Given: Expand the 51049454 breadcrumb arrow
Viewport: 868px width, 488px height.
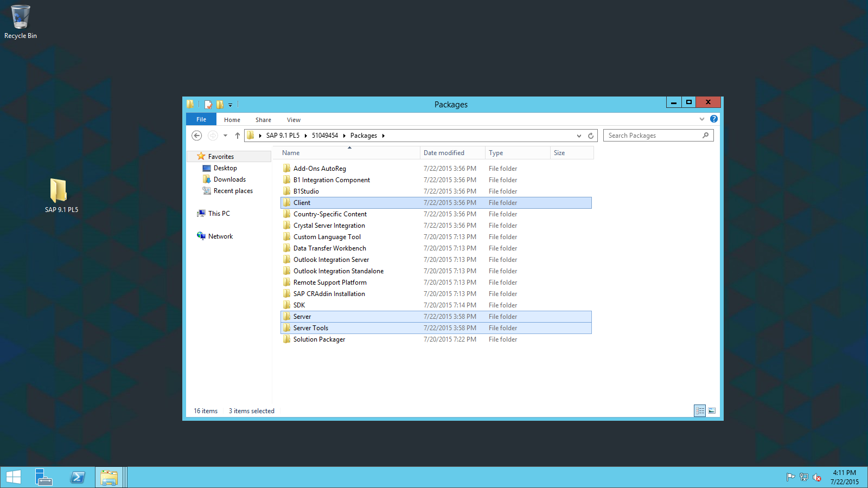Looking at the screenshot, I should coord(344,136).
